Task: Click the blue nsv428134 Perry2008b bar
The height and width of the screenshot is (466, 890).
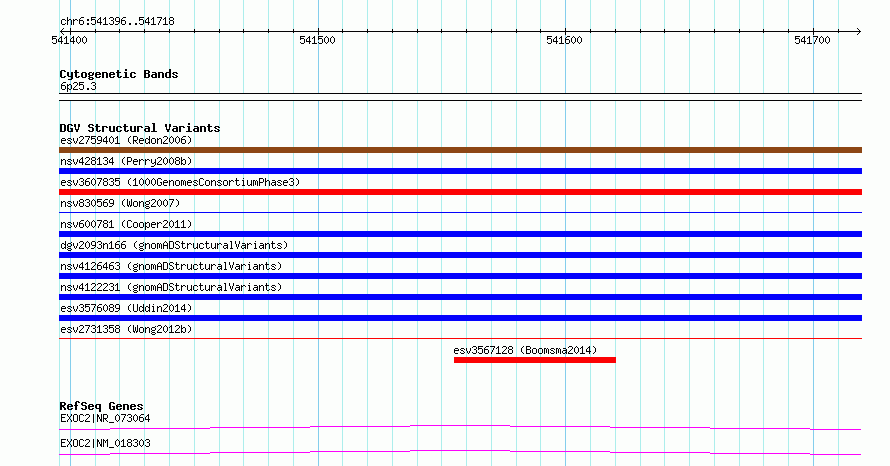Action: coord(460,171)
